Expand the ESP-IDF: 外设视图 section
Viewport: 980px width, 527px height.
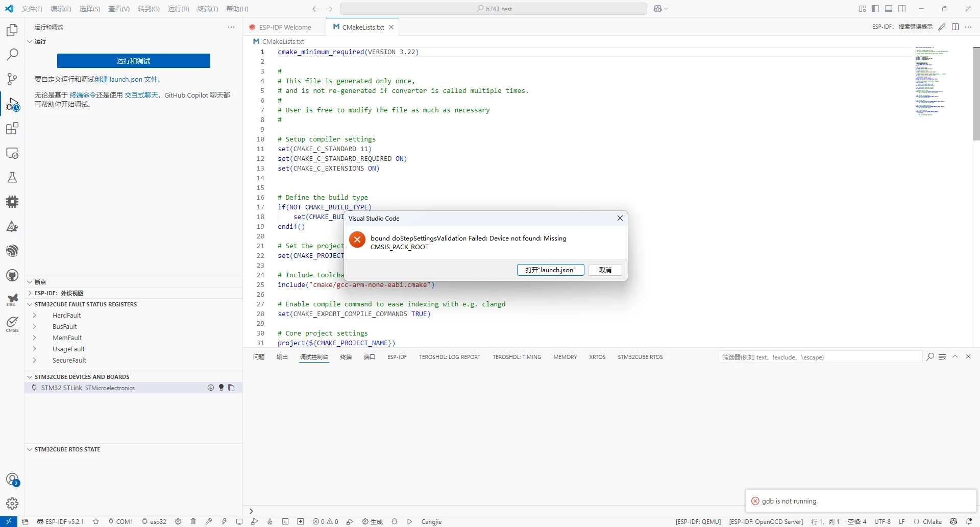pyautogui.click(x=30, y=293)
